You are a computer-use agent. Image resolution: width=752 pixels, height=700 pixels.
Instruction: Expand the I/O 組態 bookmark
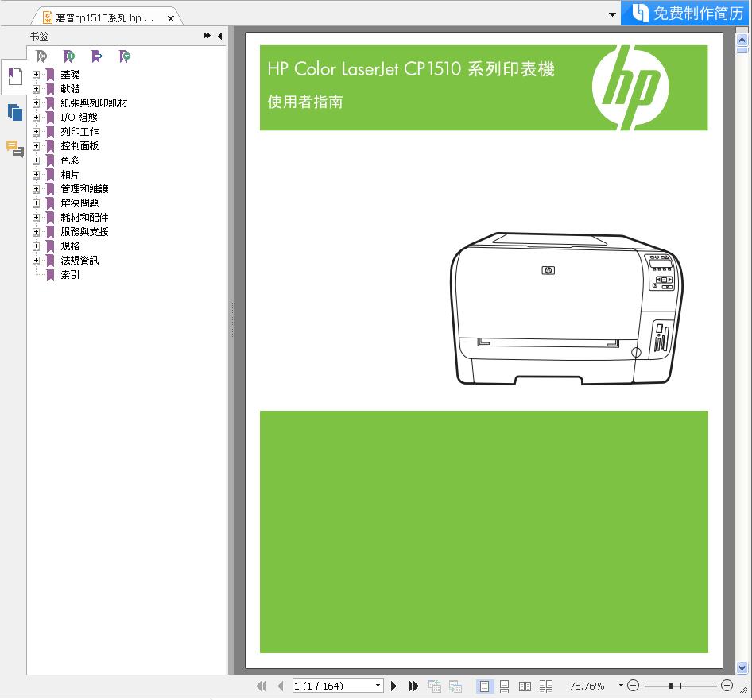pyautogui.click(x=36, y=118)
